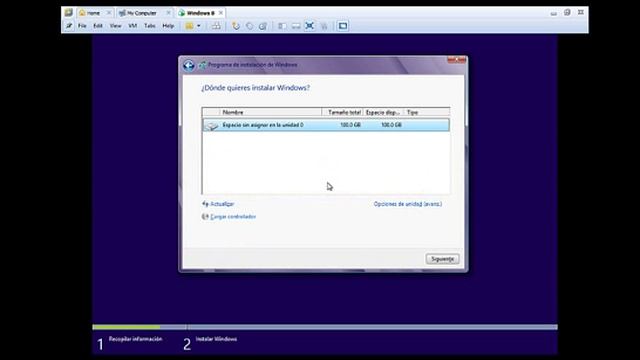This screenshot has width=640, height=360.
Task: Open the Tabs menu
Action: pos(150,26)
